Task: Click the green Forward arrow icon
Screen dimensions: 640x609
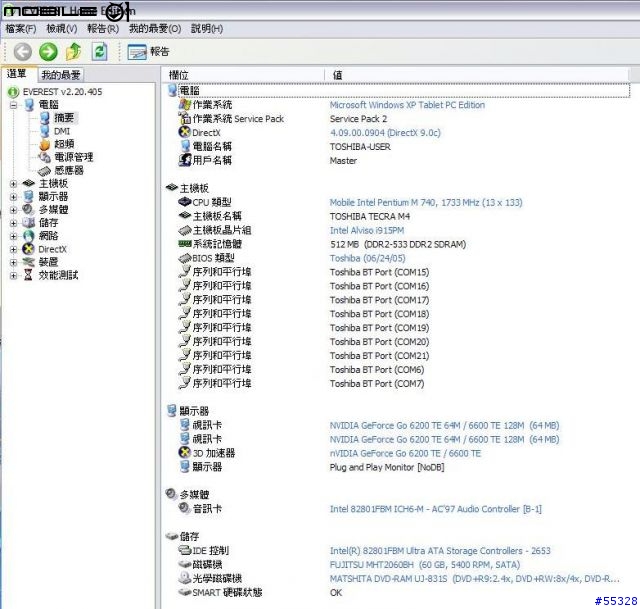Action: click(x=48, y=52)
